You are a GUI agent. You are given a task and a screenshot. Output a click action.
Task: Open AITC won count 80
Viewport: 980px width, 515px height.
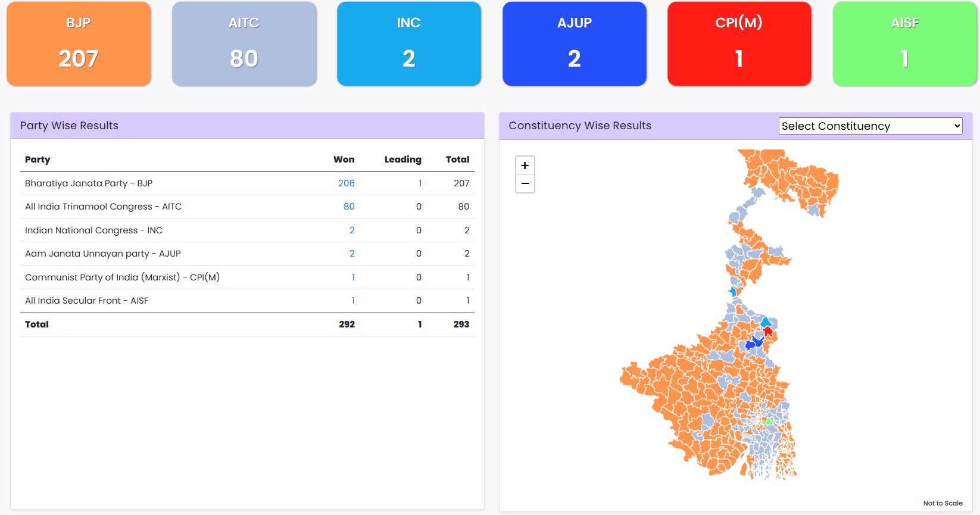(349, 207)
